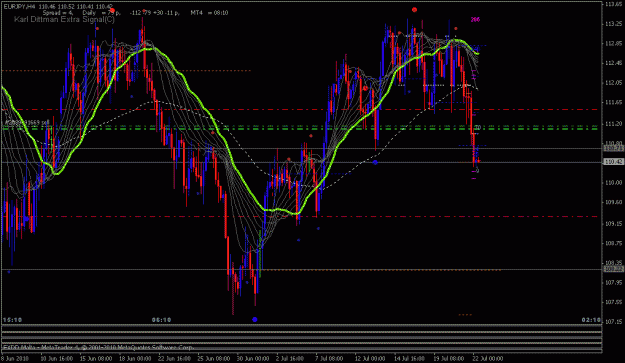
Task: Click the 'Spread = 4' readout
Action: click(58, 13)
